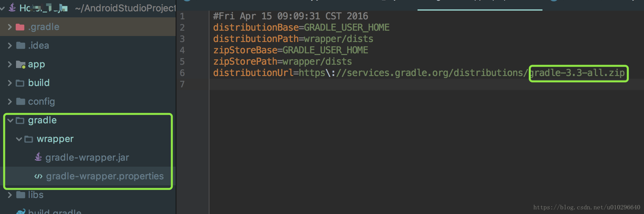Place the cursor on empty line 7
Viewport: 644px width, 214px height.
[427, 84]
